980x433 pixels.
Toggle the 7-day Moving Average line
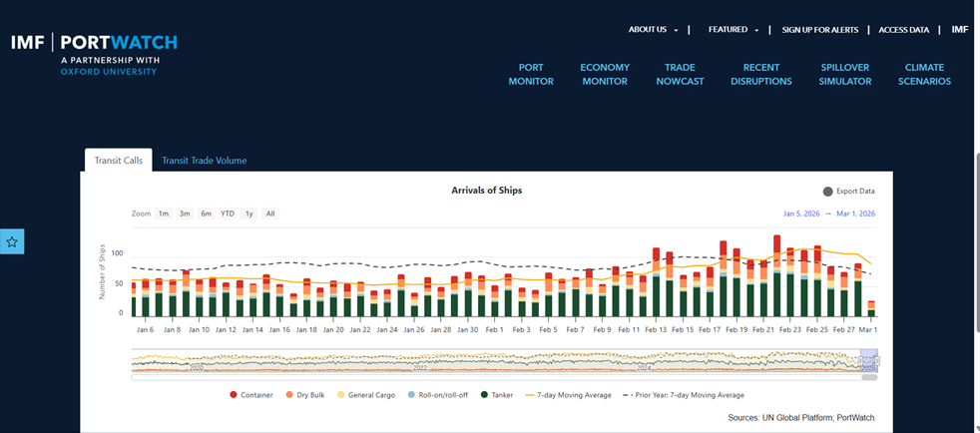(569, 395)
